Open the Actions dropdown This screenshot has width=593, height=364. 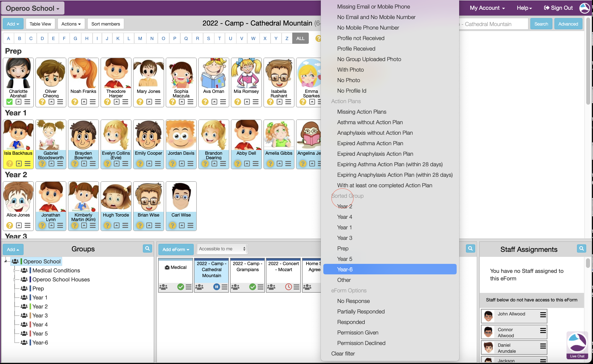click(71, 24)
